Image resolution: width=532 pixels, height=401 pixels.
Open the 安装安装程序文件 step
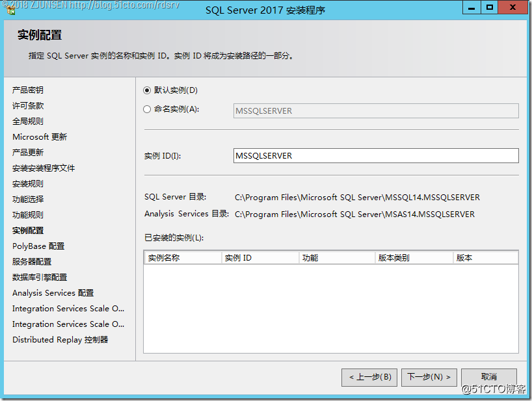point(44,168)
